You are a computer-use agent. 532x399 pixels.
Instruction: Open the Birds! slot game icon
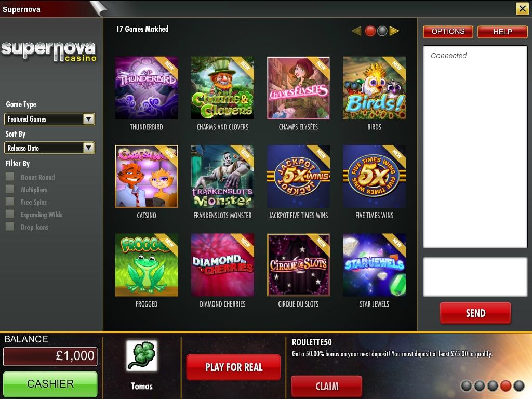pyautogui.click(x=374, y=88)
